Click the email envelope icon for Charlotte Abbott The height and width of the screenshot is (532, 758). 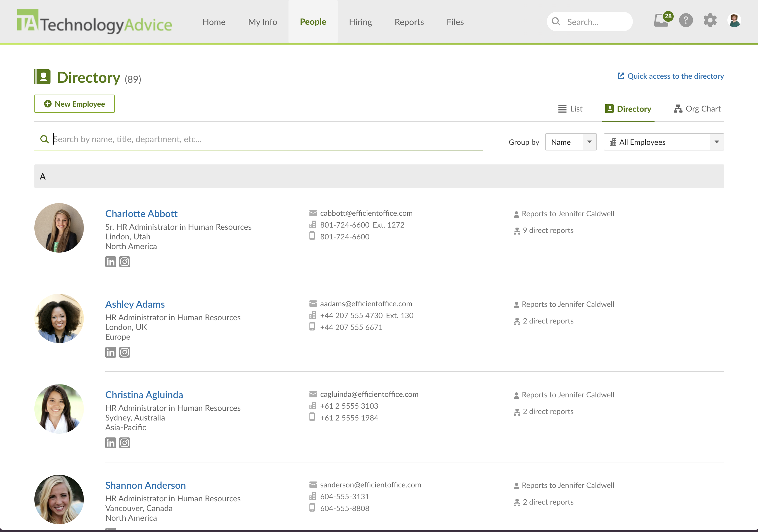click(x=313, y=213)
